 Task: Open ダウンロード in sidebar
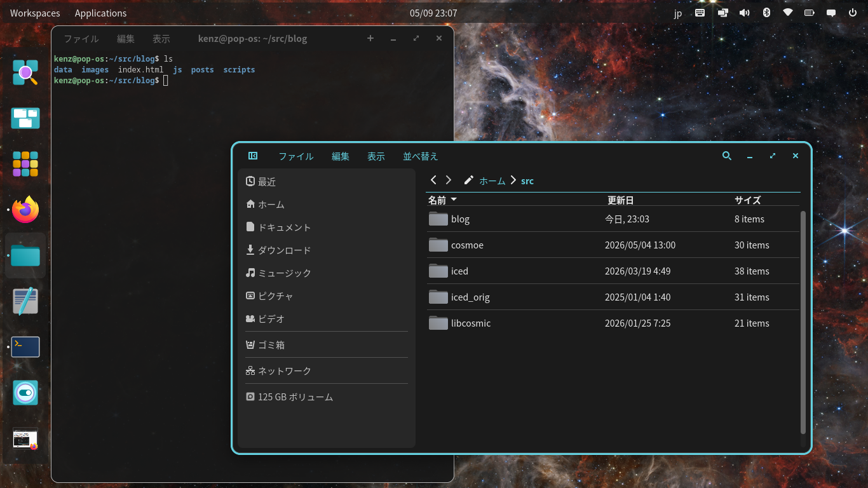[327, 250]
